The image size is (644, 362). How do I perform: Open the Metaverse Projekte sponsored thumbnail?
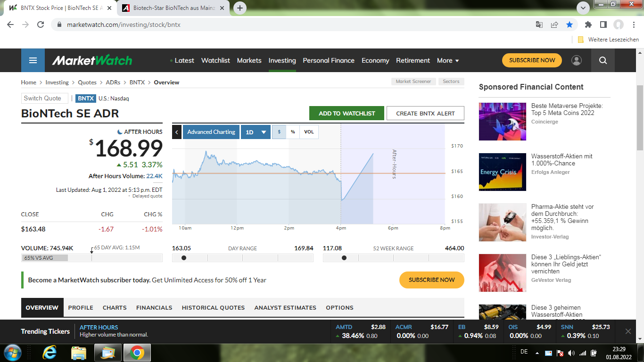[503, 122]
